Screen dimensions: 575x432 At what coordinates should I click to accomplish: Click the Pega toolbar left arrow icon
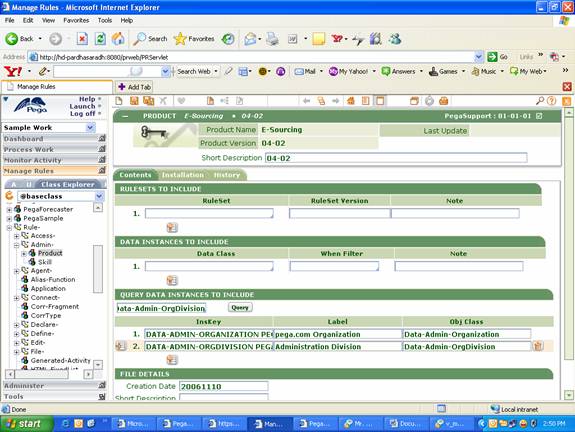click(x=307, y=101)
